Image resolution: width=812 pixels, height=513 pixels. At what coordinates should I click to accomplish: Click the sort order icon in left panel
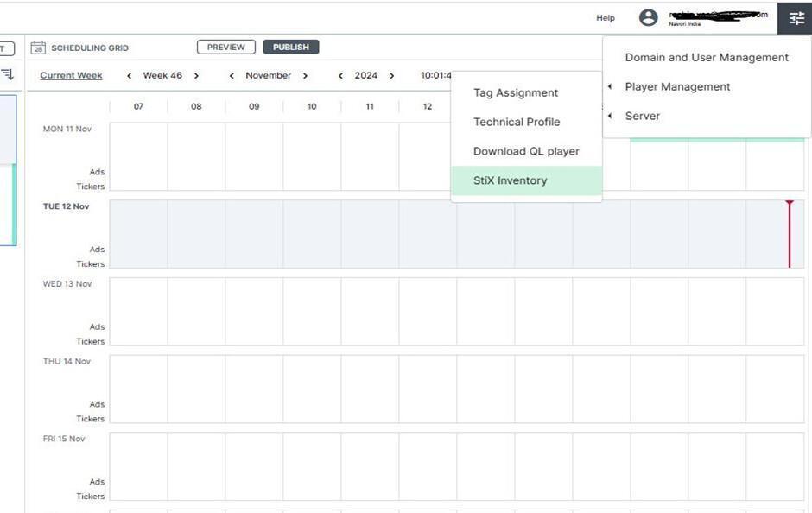pyautogui.click(x=8, y=74)
